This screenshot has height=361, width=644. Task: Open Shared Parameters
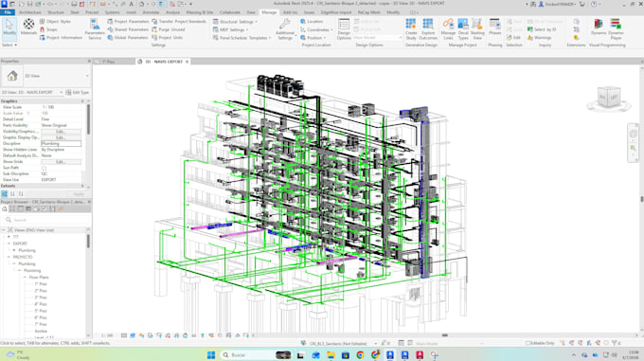(x=127, y=29)
